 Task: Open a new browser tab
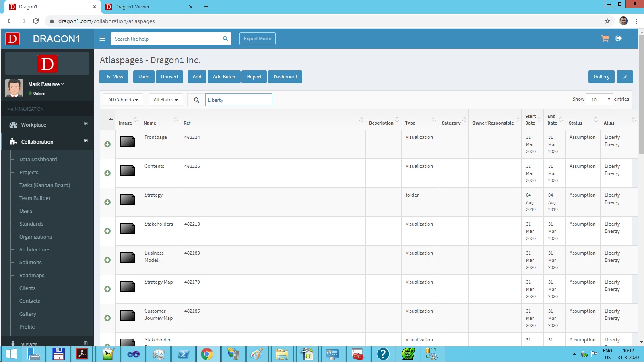(x=206, y=7)
